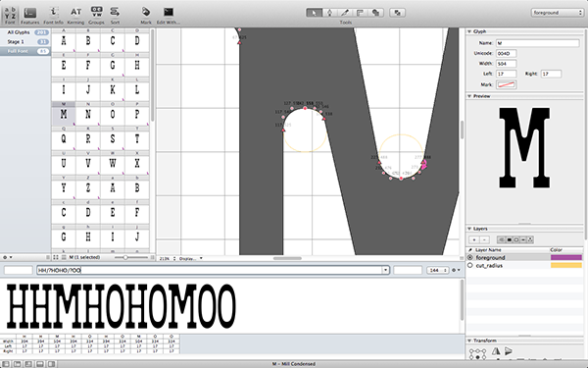588x368 pixels.
Task: Activate the cut_radius layer radio button
Action: tap(470, 266)
